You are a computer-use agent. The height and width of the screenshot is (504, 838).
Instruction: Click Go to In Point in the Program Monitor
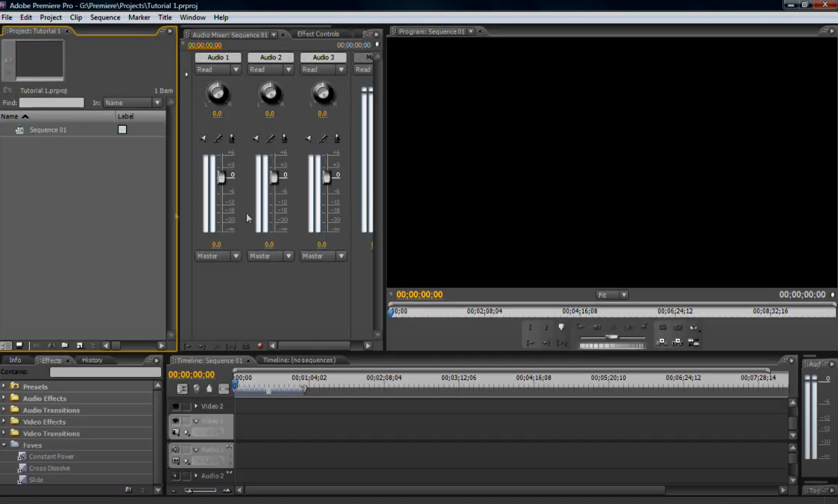(x=581, y=327)
